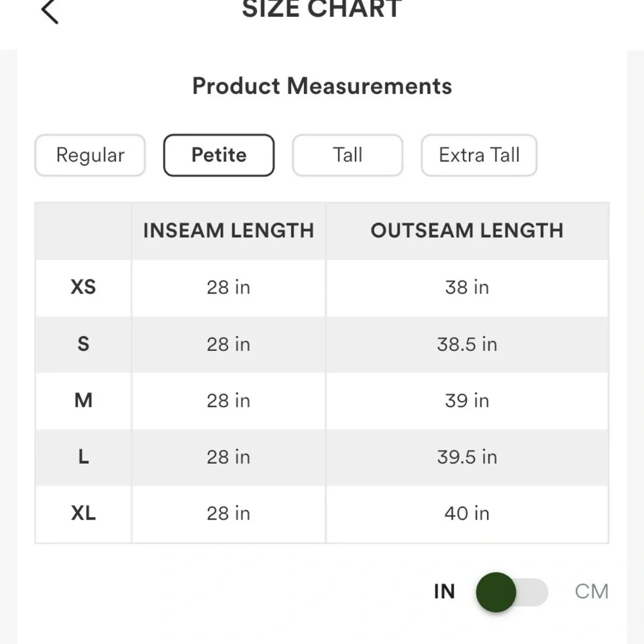The height and width of the screenshot is (644, 644).
Task: Select the L size row label
Action: point(83,457)
